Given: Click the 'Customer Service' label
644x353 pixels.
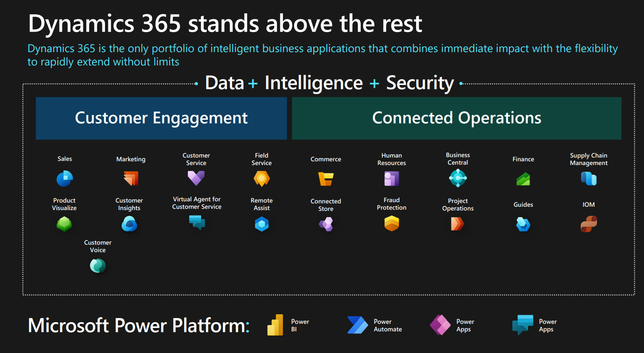Looking at the screenshot, I should [196, 159].
